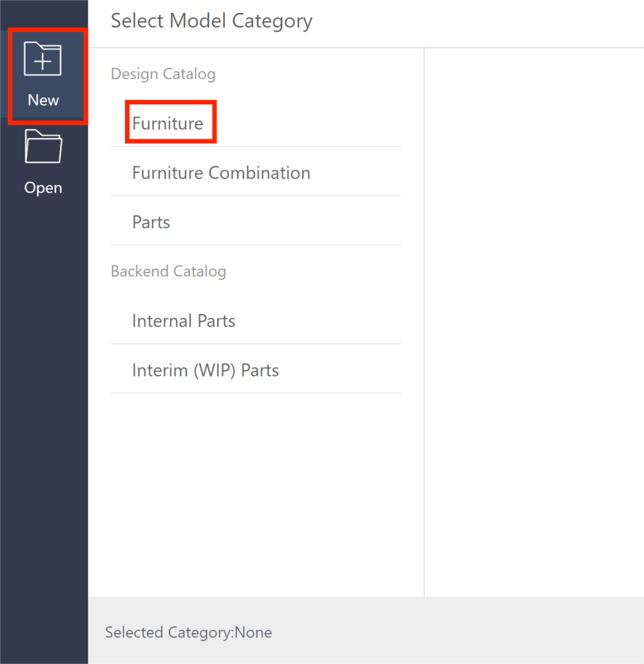Open the Internal Parts category
The image size is (644, 664).
click(x=184, y=321)
